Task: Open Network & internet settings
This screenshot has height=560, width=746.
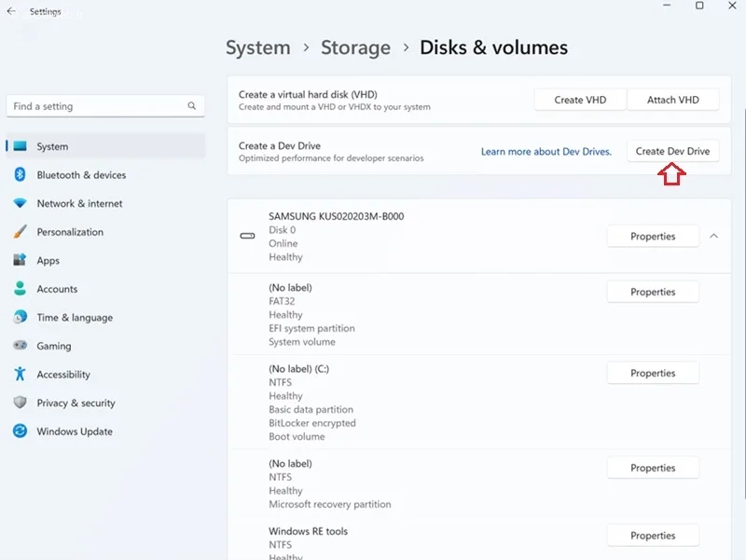Action: tap(105, 203)
